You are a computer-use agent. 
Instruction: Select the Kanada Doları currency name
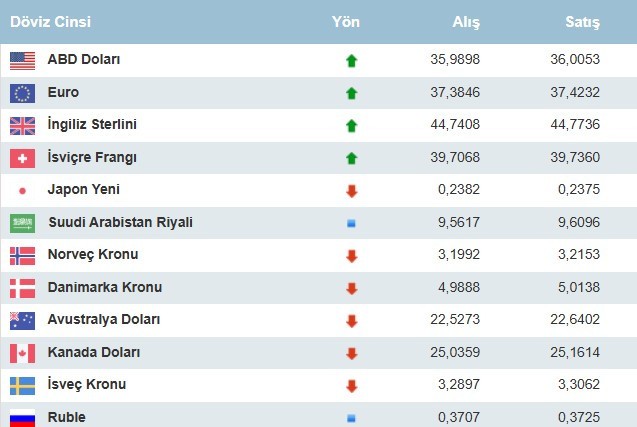tap(94, 352)
